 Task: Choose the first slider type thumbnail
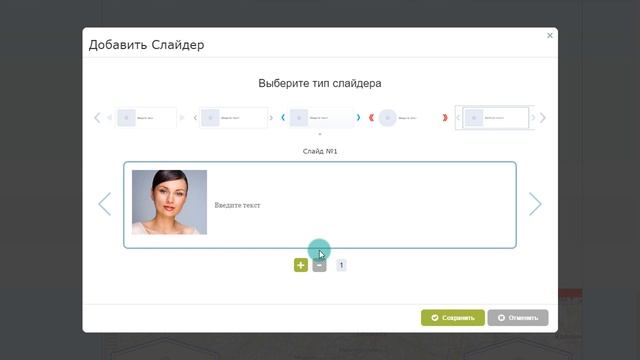[146, 118]
